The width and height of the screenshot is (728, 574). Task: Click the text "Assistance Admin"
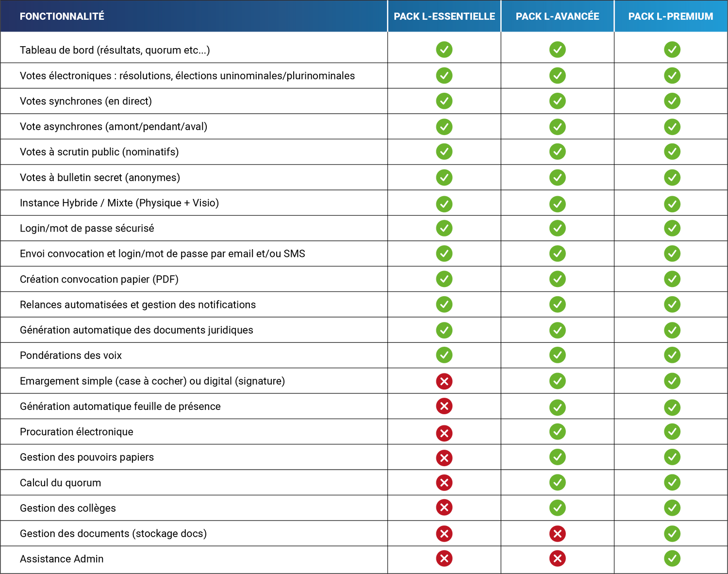coord(62,559)
